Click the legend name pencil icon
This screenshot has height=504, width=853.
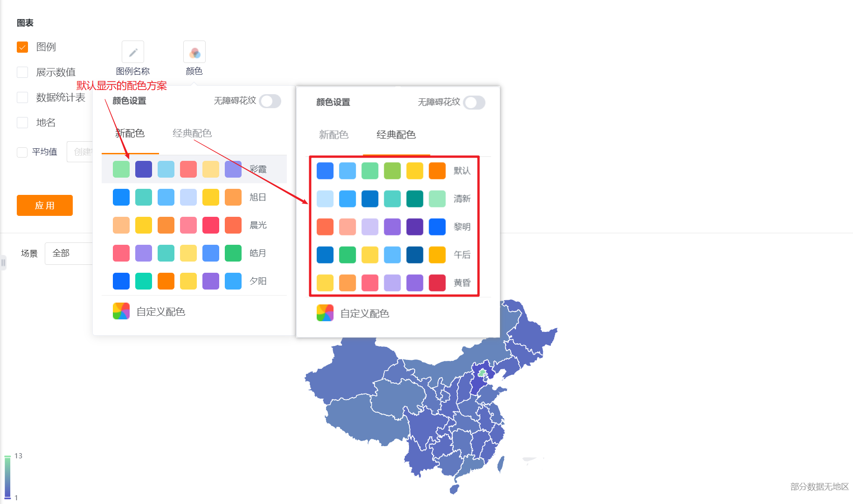[133, 52]
